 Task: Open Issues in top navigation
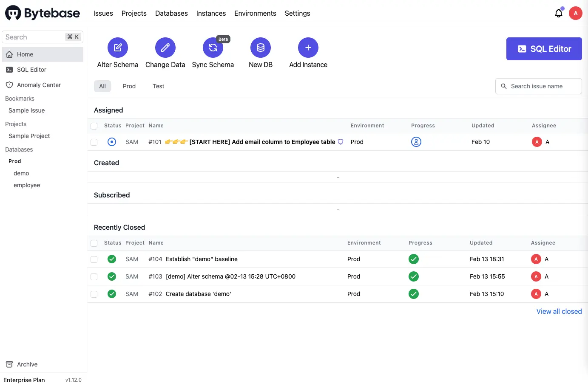tap(103, 13)
